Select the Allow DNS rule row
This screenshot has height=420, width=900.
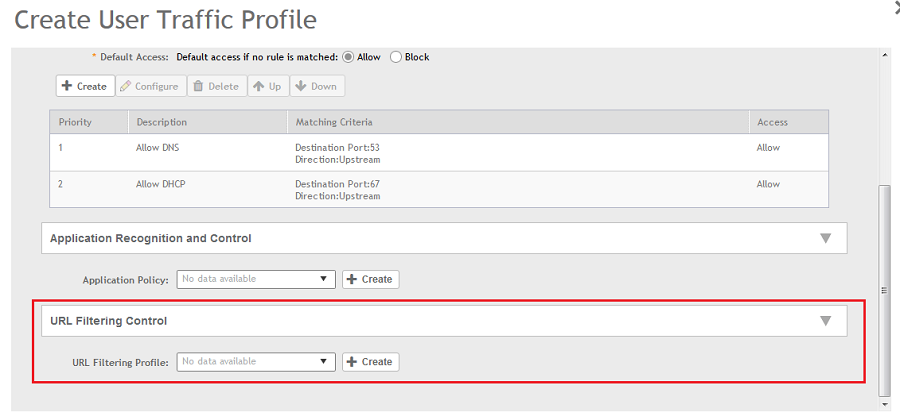pyautogui.click(x=439, y=152)
